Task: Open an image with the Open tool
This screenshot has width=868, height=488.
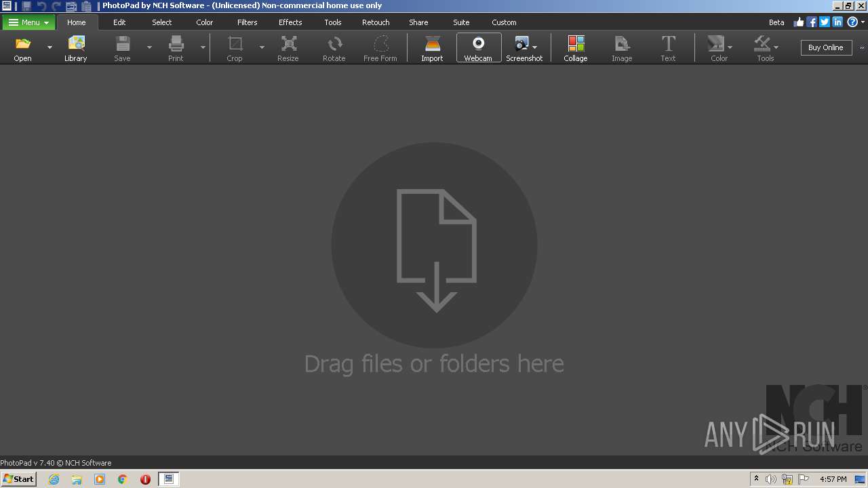Action: (23, 48)
